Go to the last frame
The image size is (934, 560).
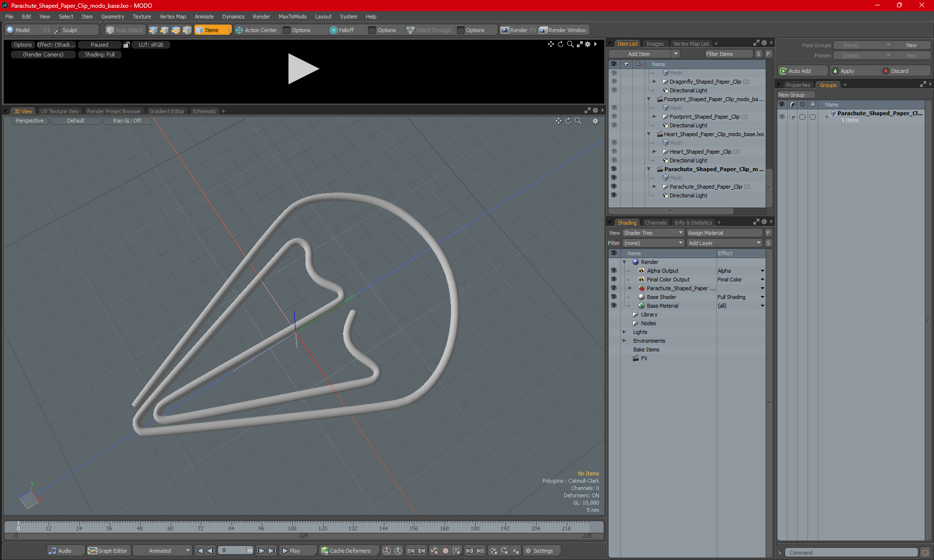point(272,551)
